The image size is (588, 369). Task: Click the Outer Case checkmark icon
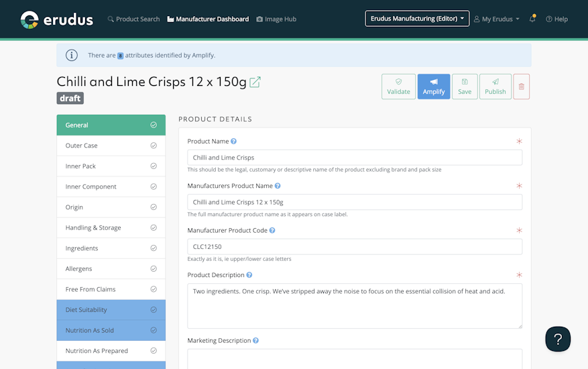click(154, 146)
